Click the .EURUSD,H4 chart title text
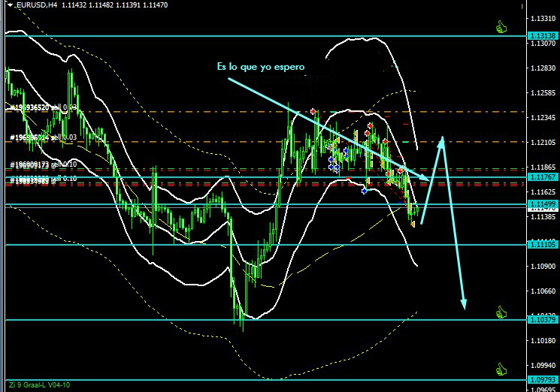 pos(36,5)
